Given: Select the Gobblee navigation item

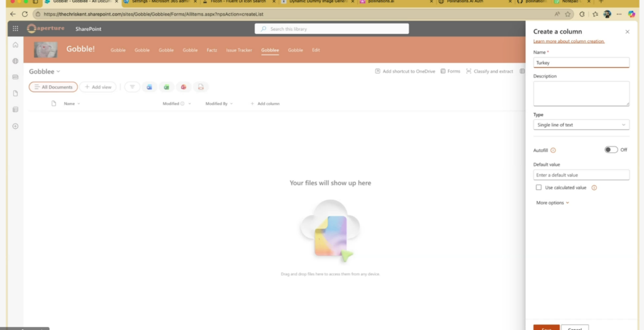Looking at the screenshot, I should [270, 50].
